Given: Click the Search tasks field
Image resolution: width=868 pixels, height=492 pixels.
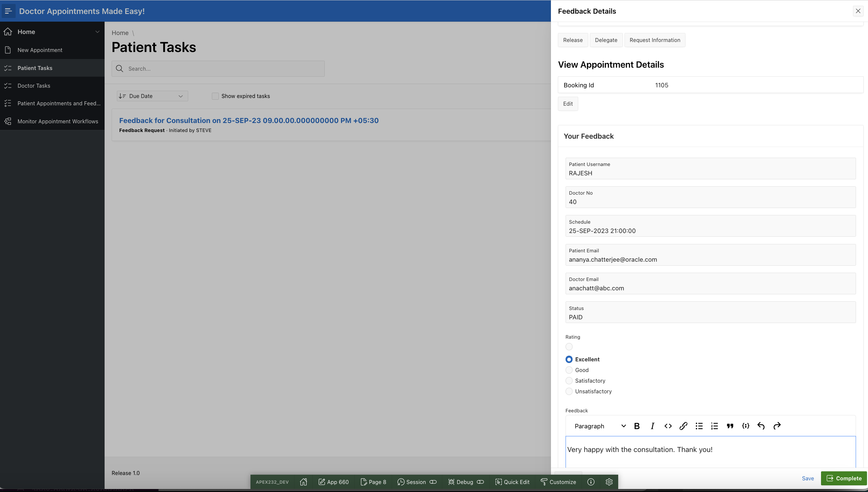Looking at the screenshot, I should (223, 69).
